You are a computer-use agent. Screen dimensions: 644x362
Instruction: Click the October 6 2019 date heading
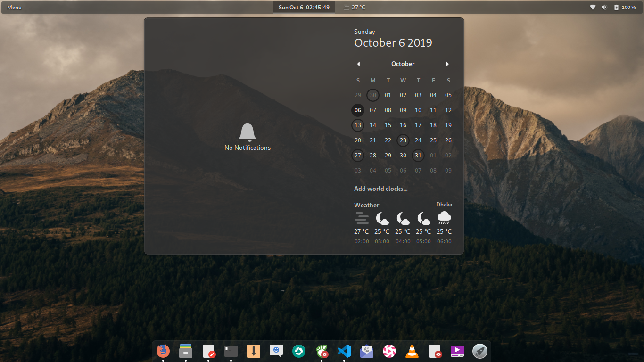(393, 42)
